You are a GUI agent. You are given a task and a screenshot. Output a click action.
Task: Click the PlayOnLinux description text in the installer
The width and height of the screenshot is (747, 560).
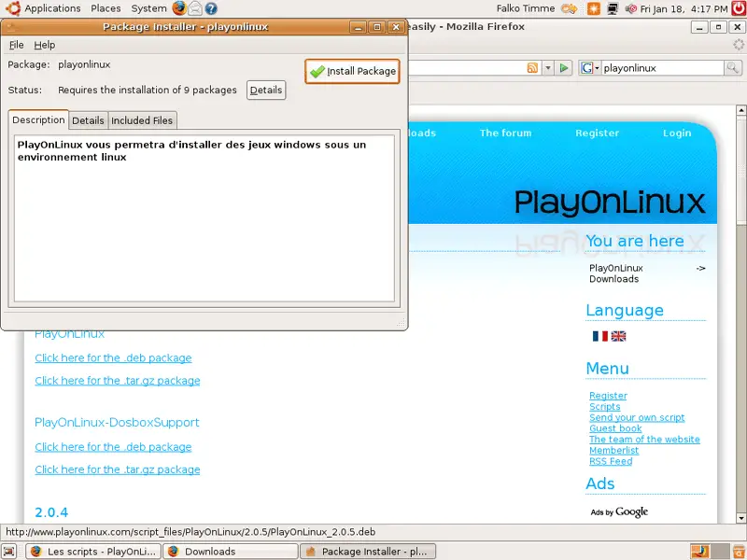191,151
